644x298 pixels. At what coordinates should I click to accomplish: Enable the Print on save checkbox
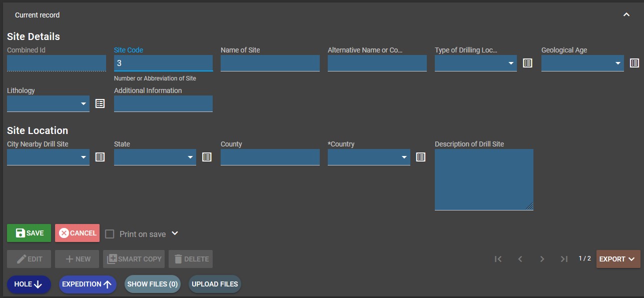(110, 234)
